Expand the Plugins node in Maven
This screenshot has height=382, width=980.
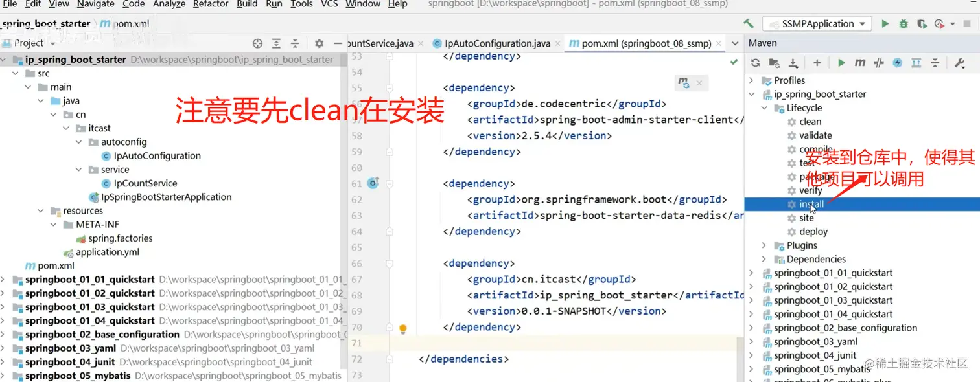click(x=764, y=245)
